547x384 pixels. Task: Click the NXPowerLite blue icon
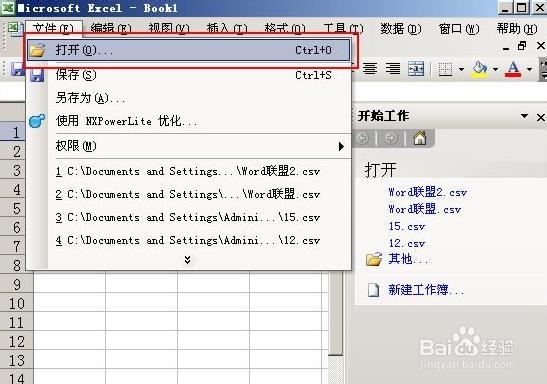click(37, 121)
